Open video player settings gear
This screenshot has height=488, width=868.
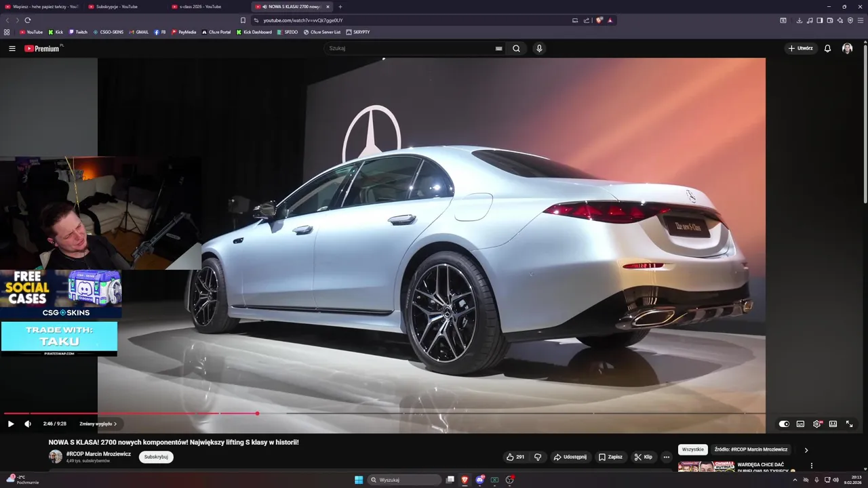816,424
